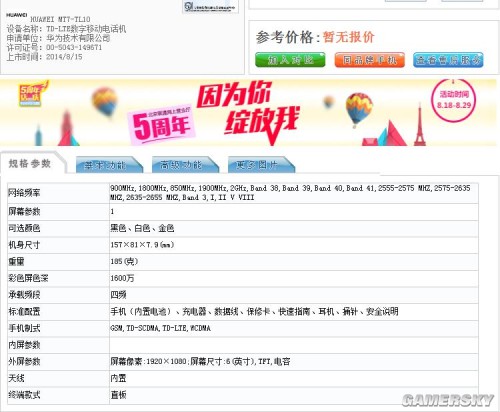
Task: Click the orange 同品牌手机 button
Action: pos(370,60)
